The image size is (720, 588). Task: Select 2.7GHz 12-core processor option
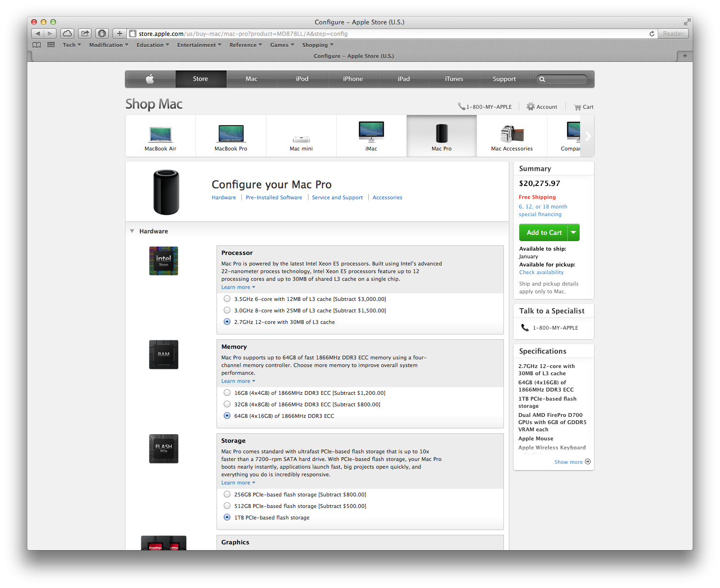pos(227,322)
